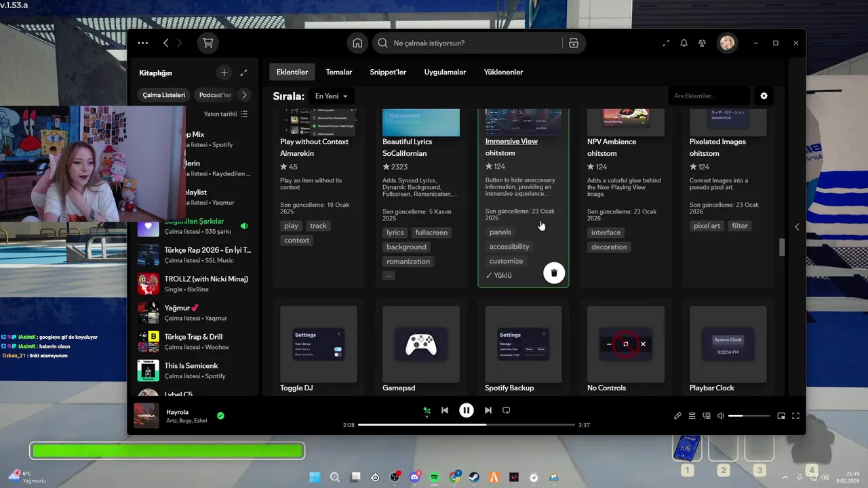The width and height of the screenshot is (868, 488).
Task: Mute the volume speaker icon
Action: pos(721,415)
